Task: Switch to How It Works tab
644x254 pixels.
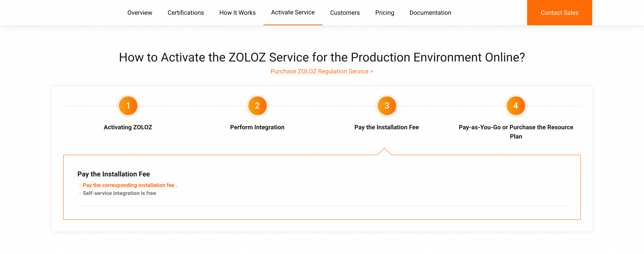Action: pyautogui.click(x=237, y=13)
